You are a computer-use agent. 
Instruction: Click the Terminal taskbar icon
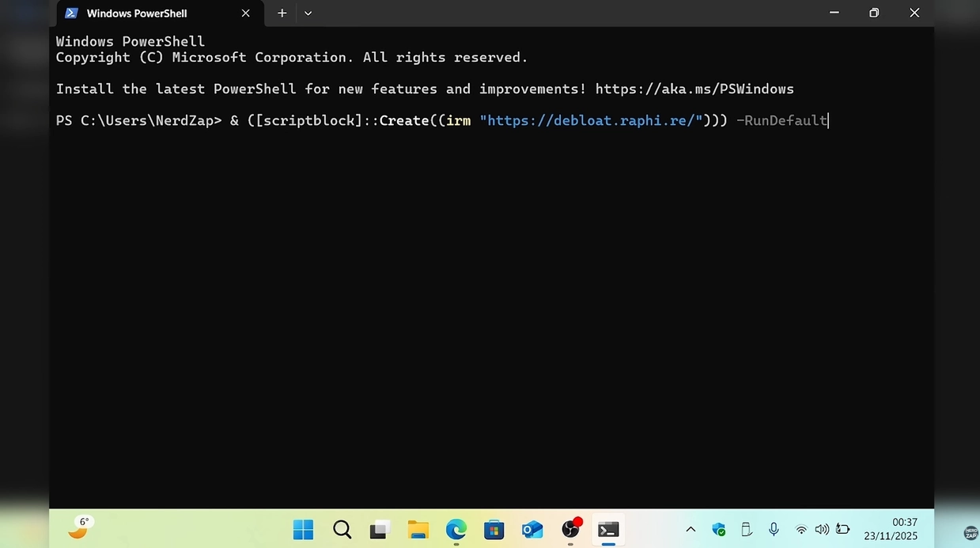click(x=608, y=530)
